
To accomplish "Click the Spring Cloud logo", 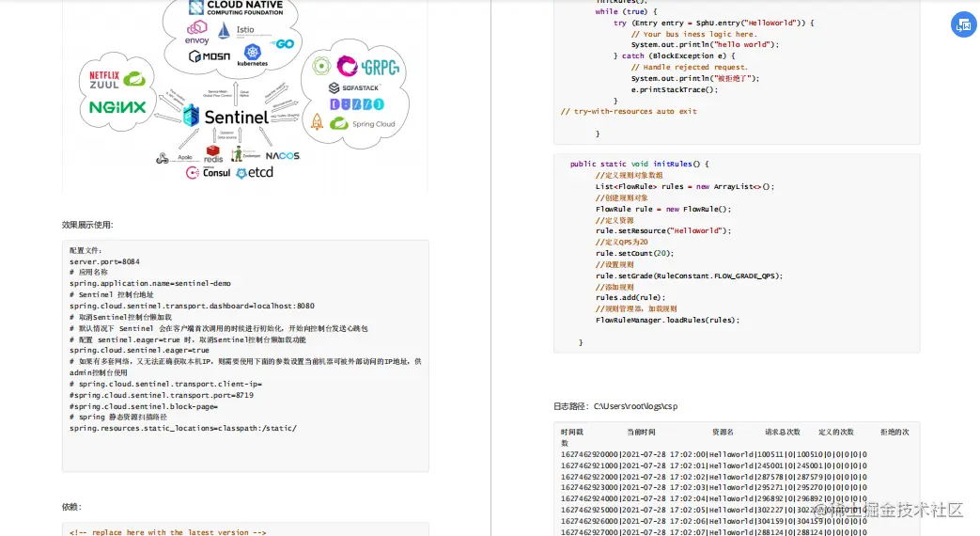I will pos(363,123).
